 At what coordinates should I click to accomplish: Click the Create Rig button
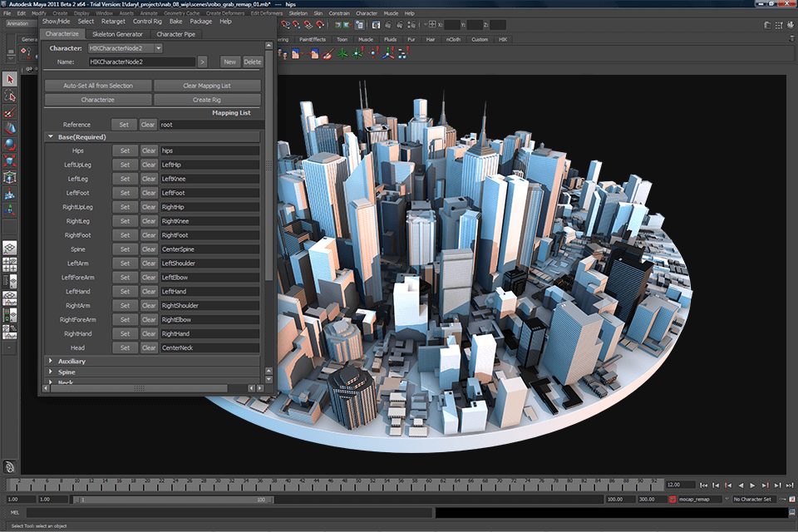tap(207, 100)
